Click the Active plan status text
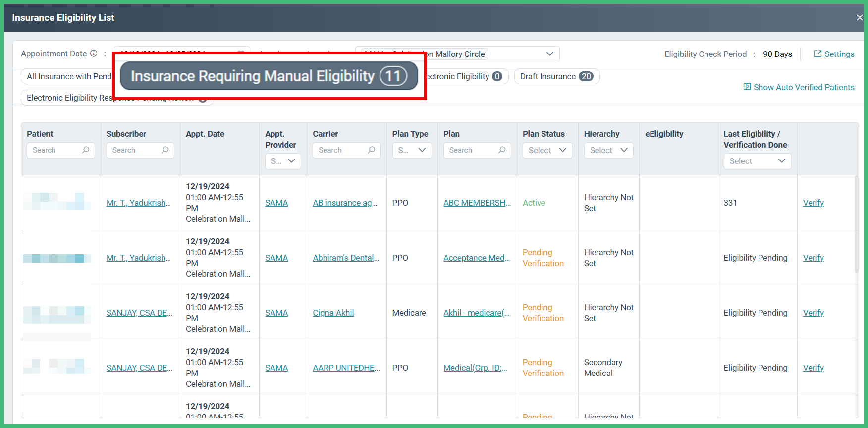 click(534, 203)
